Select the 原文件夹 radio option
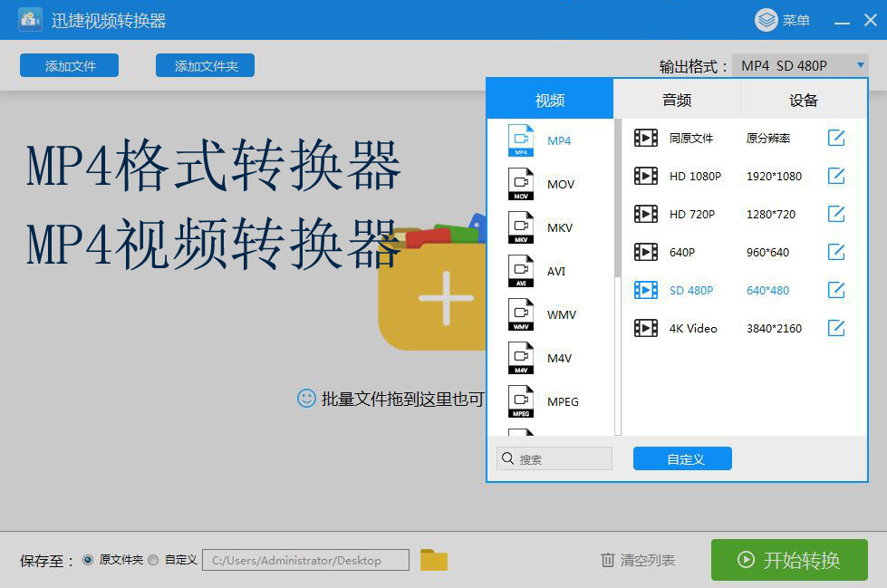 click(x=88, y=560)
